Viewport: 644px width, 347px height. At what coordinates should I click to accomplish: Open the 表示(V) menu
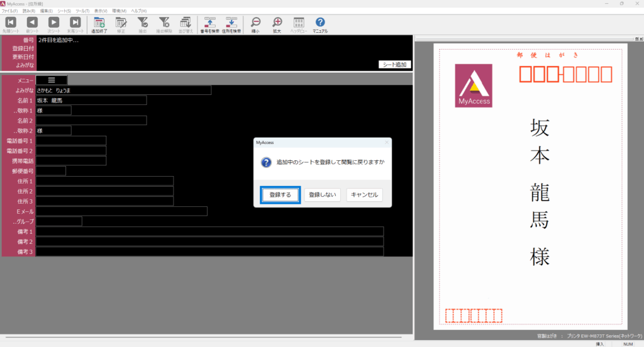click(101, 11)
